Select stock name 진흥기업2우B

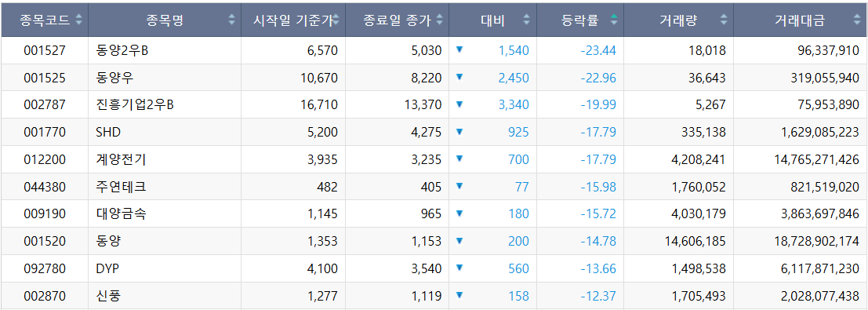135,104
